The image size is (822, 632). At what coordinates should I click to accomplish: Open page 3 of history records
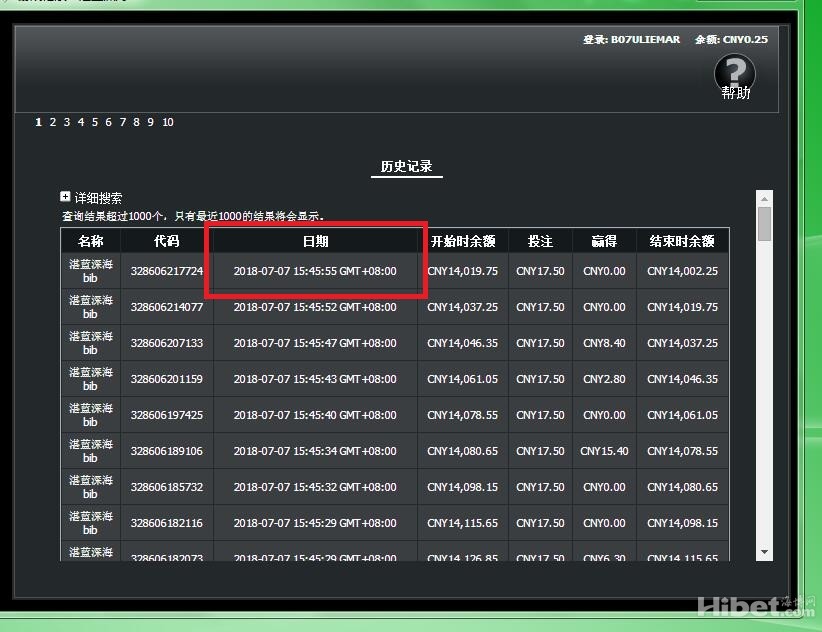pos(67,122)
